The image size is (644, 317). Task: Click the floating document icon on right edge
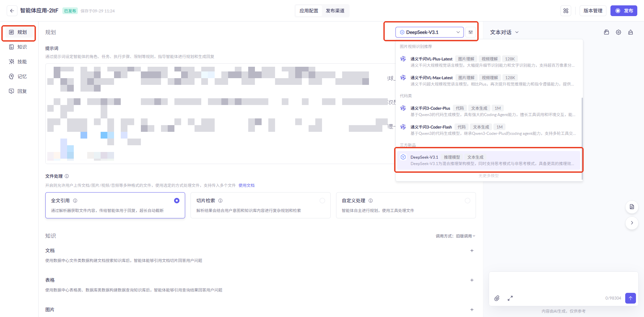pyautogui.click(x=632, y=207)
